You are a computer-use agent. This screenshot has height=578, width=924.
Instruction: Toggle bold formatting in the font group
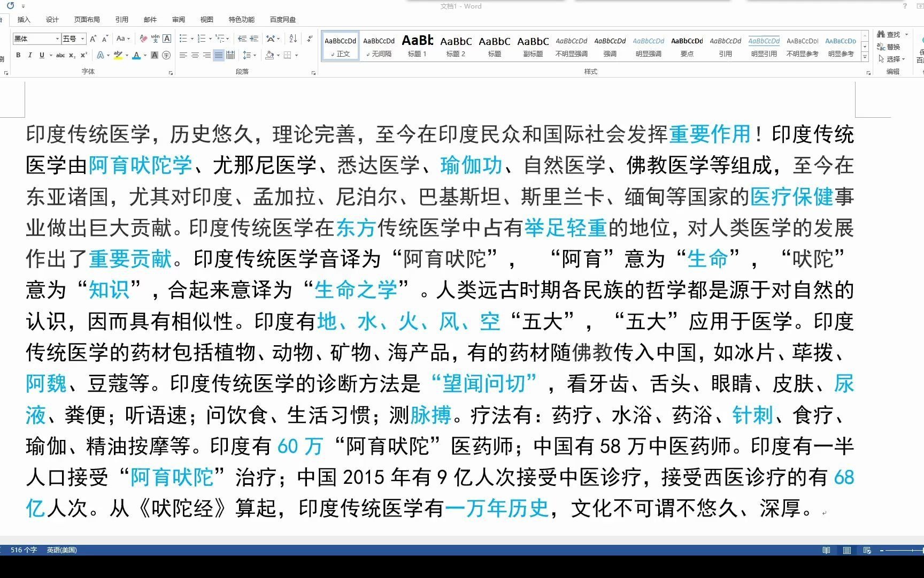click(18, 55)
